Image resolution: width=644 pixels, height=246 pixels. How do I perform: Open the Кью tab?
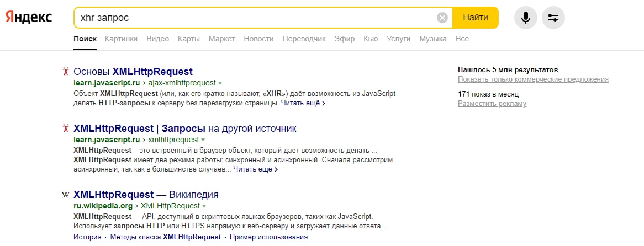pyautogui.click(x=371, y=39)
